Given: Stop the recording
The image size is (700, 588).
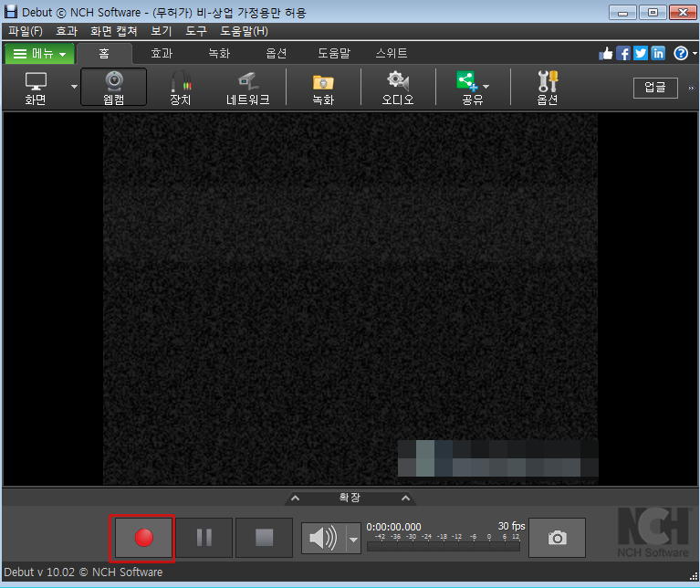Looking at the screenshot, I should 265,538.
